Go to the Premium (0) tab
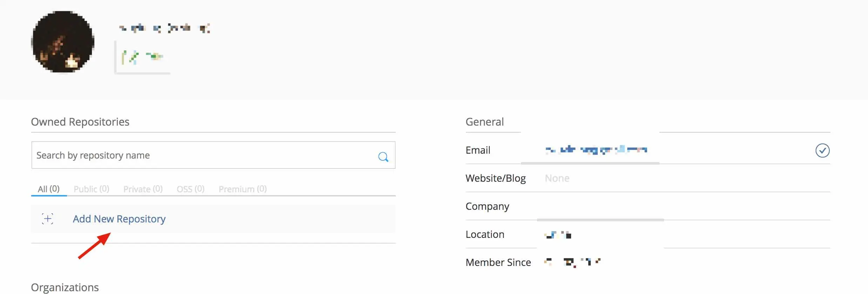 point(243,189)
